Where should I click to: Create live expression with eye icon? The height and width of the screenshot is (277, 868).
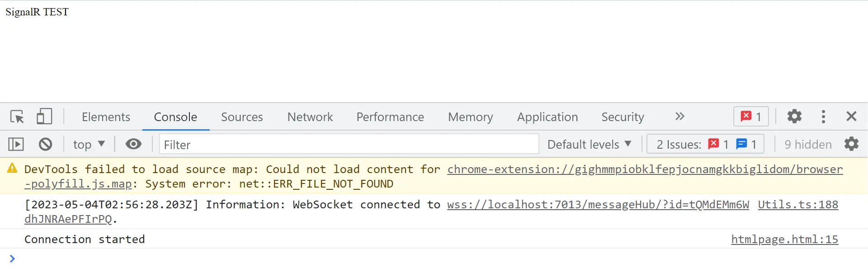click(133, 144)
